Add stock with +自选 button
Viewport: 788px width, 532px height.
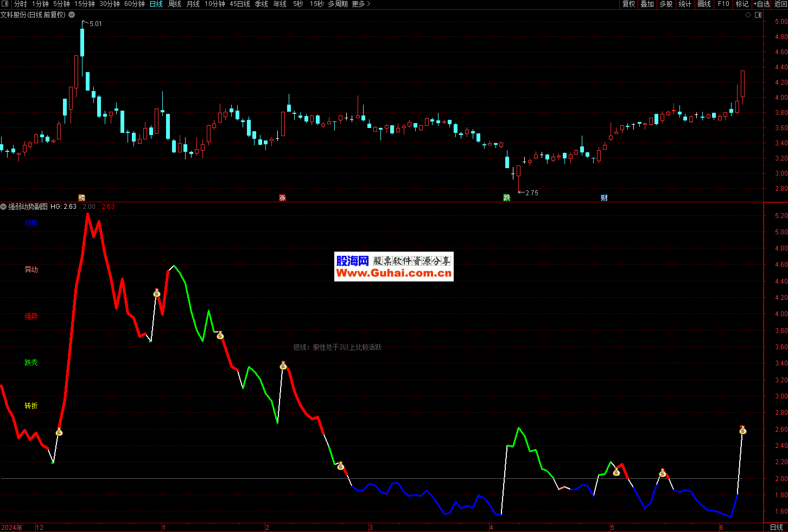(x=762, y=4)
